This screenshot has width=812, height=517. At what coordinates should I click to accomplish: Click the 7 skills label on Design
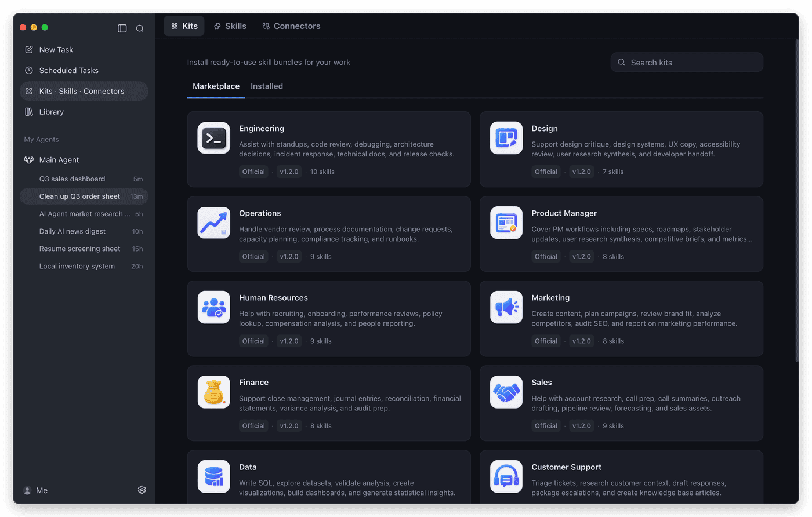click(613, 172)
